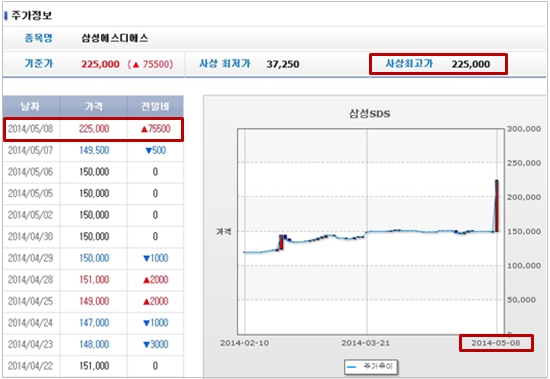Screen dimensions: 550x379
Task: Click the 37,250 all-time low value
Action: [283, 64]
